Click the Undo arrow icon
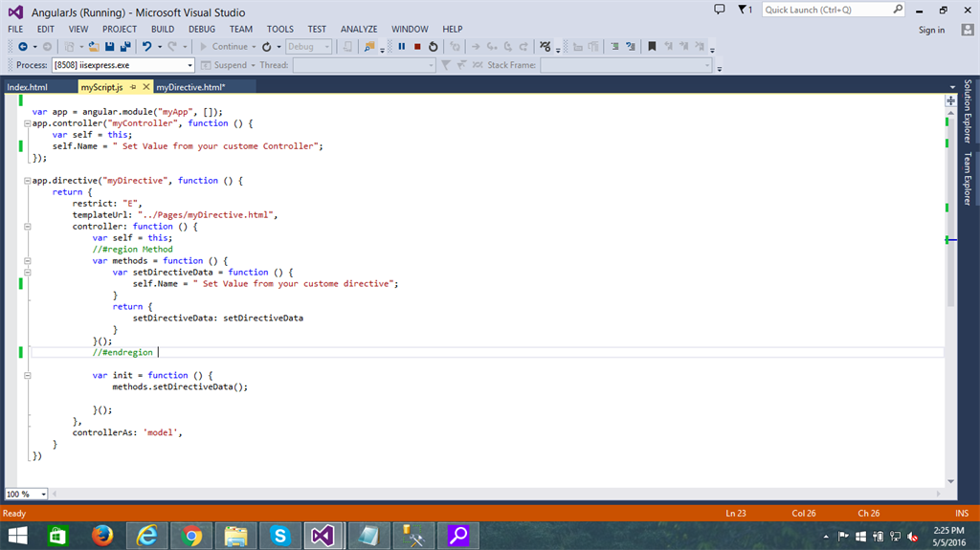The width and height of the screenshot is (980, 550). pyautogui.click(x=146, y=47)
